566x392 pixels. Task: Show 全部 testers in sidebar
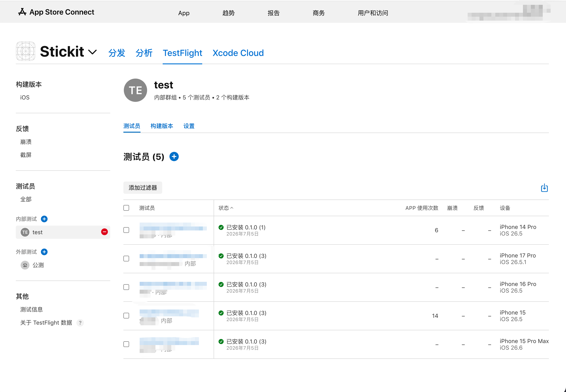coord(26,199)
